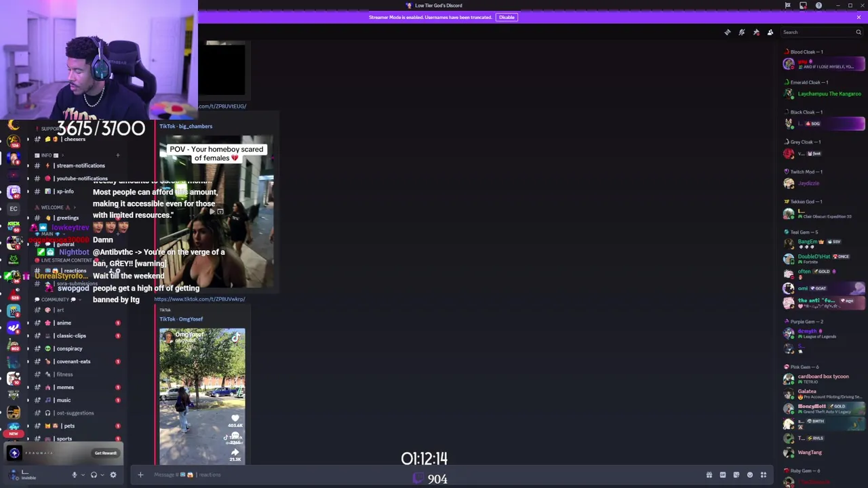Open the sticker picker icon
868x488 pixels.
tap(736, 474)
